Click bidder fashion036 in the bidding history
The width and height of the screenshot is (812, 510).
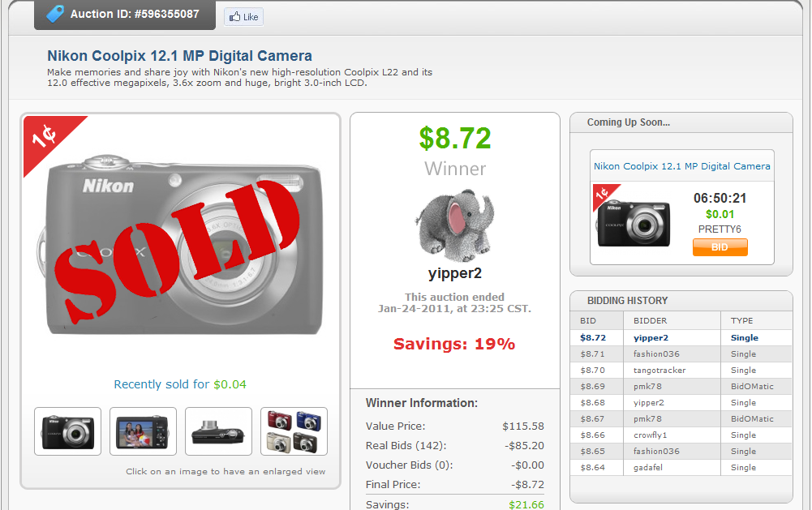(x=651, y=354)
